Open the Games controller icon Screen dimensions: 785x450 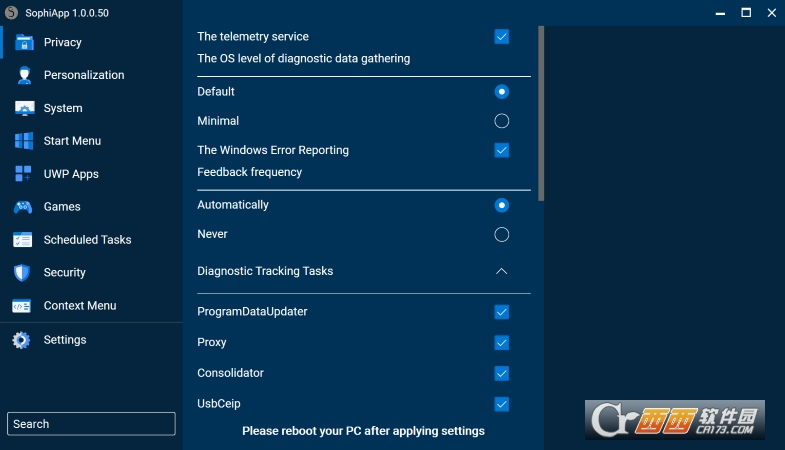click(23, 207)
